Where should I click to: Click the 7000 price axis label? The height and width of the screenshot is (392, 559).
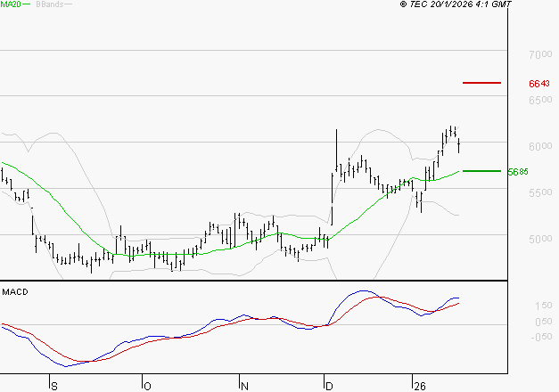(x=540, y=54)
